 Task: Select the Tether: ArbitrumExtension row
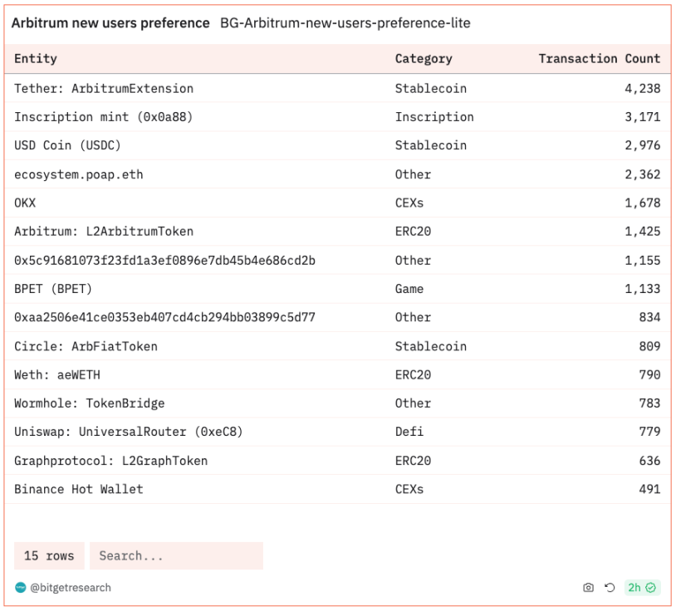point(104,89)
